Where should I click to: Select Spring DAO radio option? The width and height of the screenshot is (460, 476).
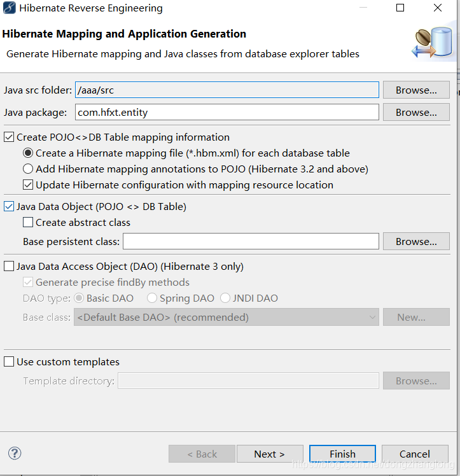pyautogui.click(x=152, y=298)
